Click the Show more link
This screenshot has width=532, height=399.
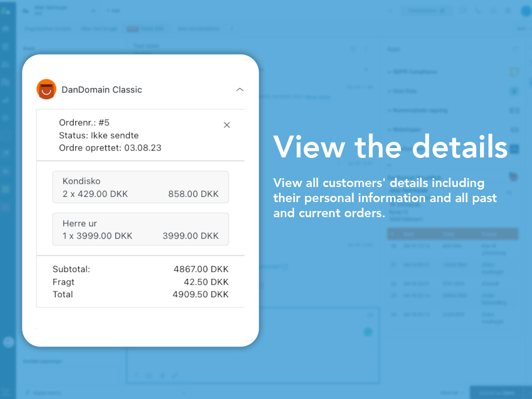pyautogui.click(x=317, y=97)
